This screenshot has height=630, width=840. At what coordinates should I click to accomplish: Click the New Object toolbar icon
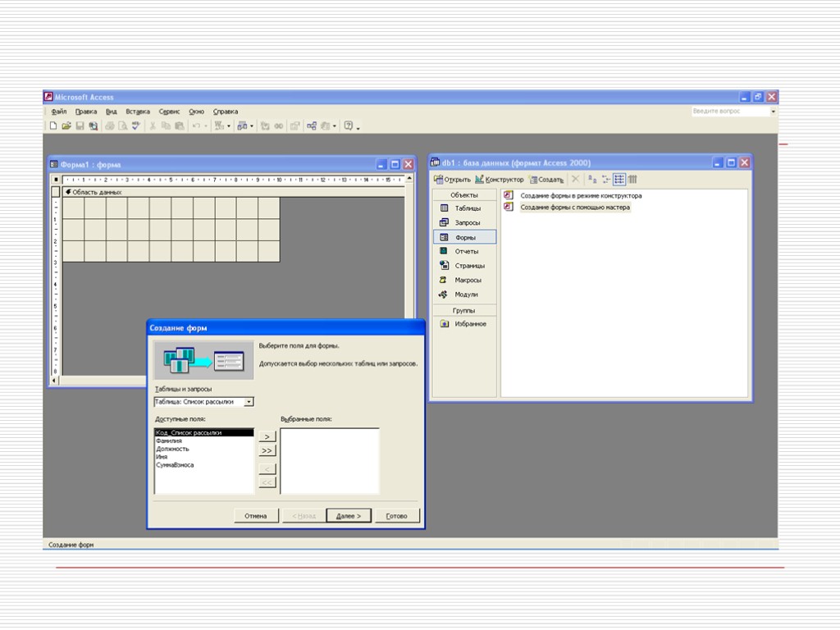coord(325,126)
